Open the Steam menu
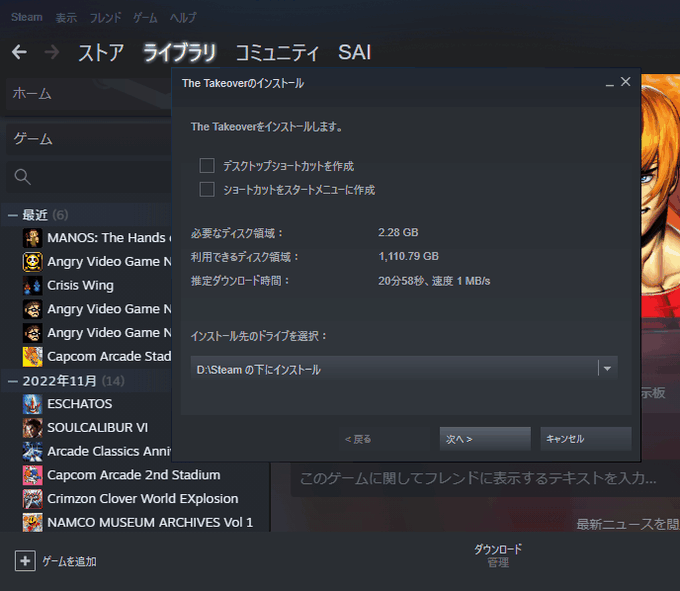680x591 pixels. (x=27, y=17)
